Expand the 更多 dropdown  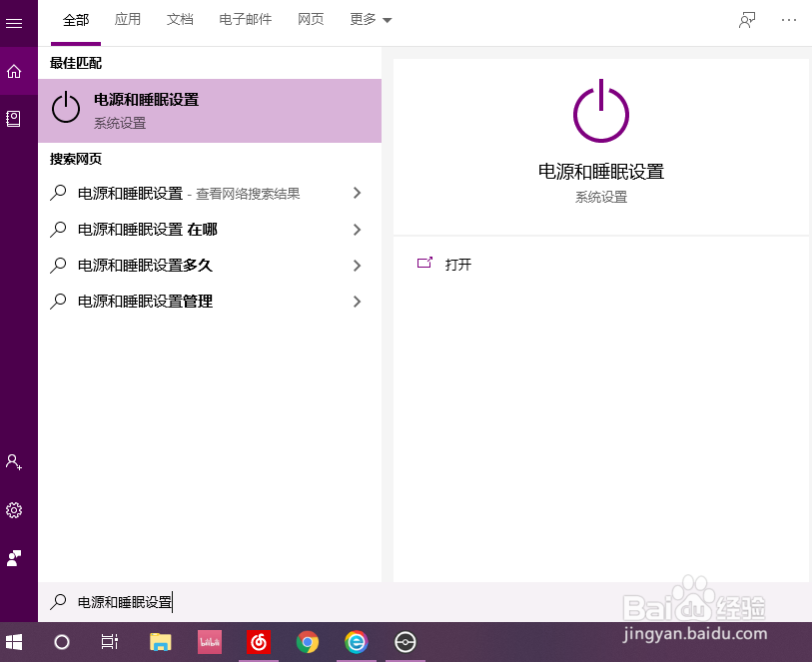click(371, 20)
